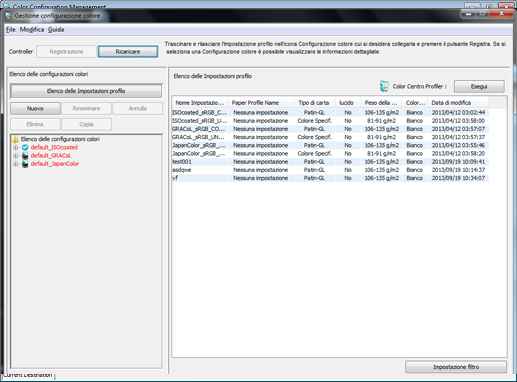Click the Copia button
517x382 pixels.
click(86, 124)
